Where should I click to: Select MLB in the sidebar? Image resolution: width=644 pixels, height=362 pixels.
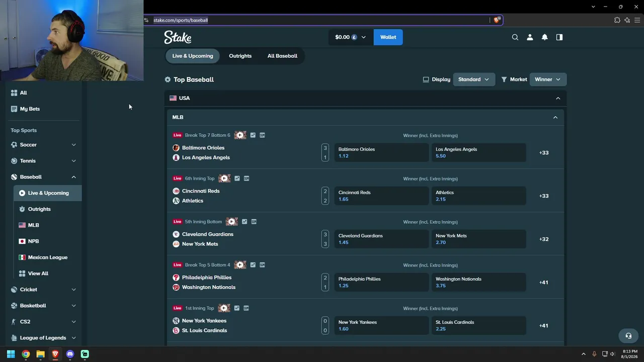point(33,225)
